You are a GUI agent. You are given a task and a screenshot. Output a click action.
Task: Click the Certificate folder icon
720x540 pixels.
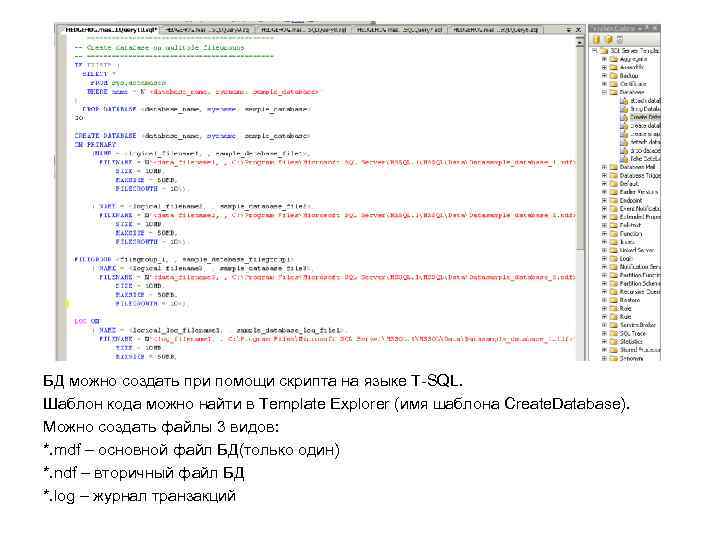(613, 84)
